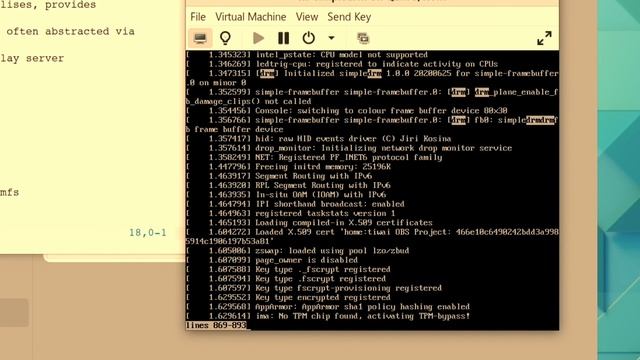Open the View menu
Image resolution: width=640 pixels, height=360 pixels.
[x=307, y=17]
